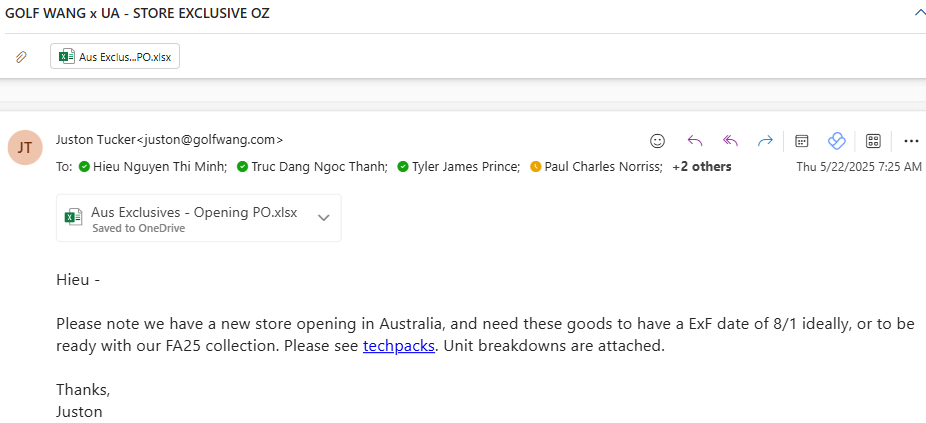Click the blue Viva/Copilot link icon
Image resolution: width=926 pixels, height=423 pixels.
click(x=837, y=141)
